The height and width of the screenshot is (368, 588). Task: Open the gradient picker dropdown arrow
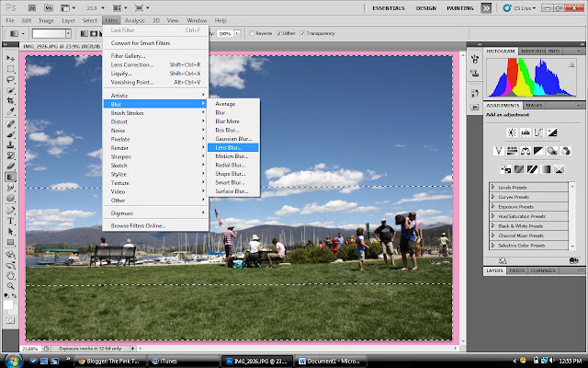point(68,34)
